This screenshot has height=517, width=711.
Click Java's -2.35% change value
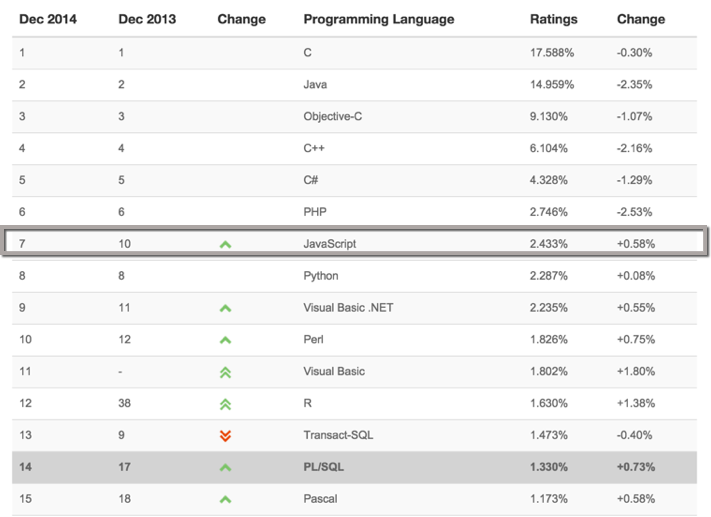(634, 84)
